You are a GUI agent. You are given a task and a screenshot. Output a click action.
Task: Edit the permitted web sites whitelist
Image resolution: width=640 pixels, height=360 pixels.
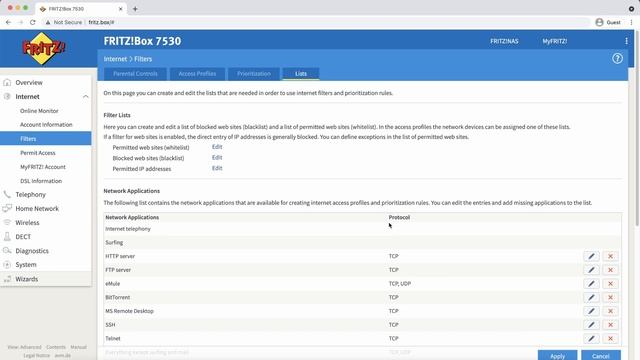[x=217, y=147]
